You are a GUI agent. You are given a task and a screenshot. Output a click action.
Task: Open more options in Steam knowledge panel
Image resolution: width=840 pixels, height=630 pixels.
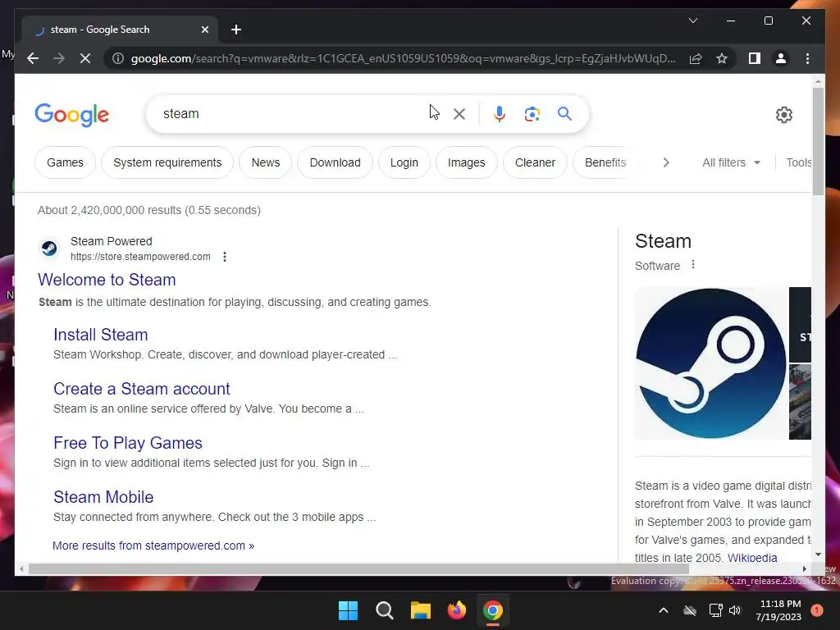point(692,265)
